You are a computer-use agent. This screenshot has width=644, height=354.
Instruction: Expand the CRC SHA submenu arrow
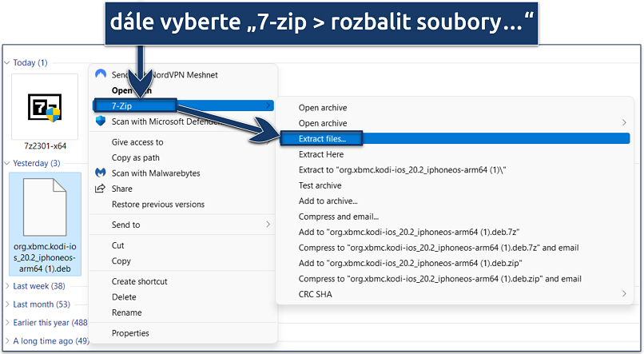coord(624,293)
